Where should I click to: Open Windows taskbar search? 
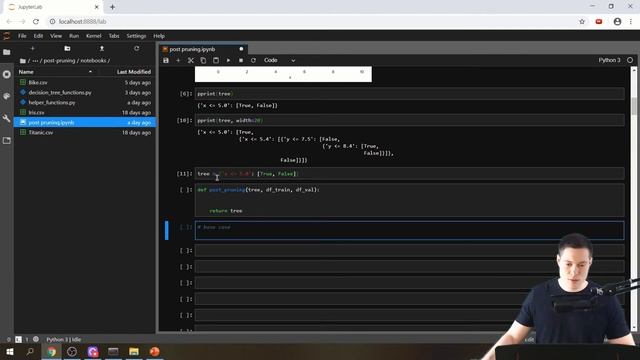click(30, 351)
